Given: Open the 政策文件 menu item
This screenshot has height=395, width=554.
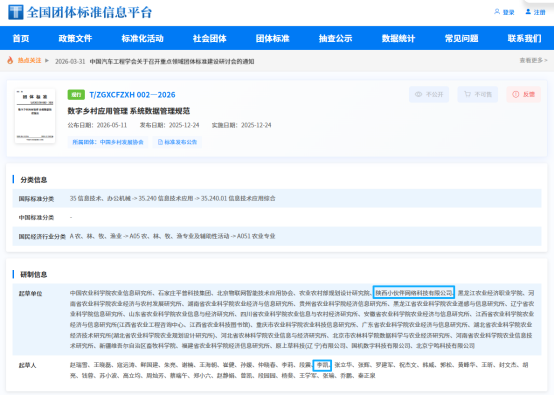Looking at the screenshot, I should click(x=75, y=38).
